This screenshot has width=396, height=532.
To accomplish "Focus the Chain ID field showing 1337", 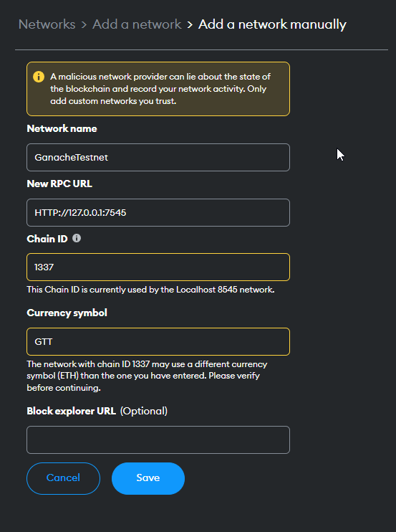I will pyautogui.click(x=158, y=267).
